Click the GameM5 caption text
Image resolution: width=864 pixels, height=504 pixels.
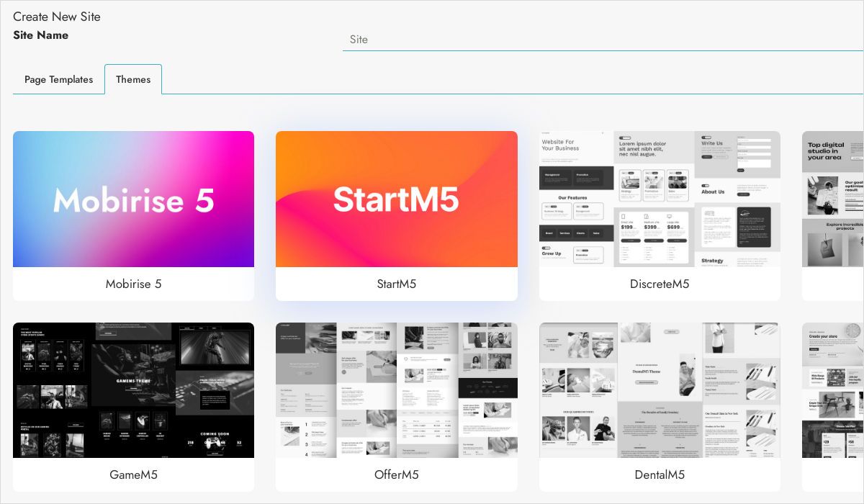point(133,474)
